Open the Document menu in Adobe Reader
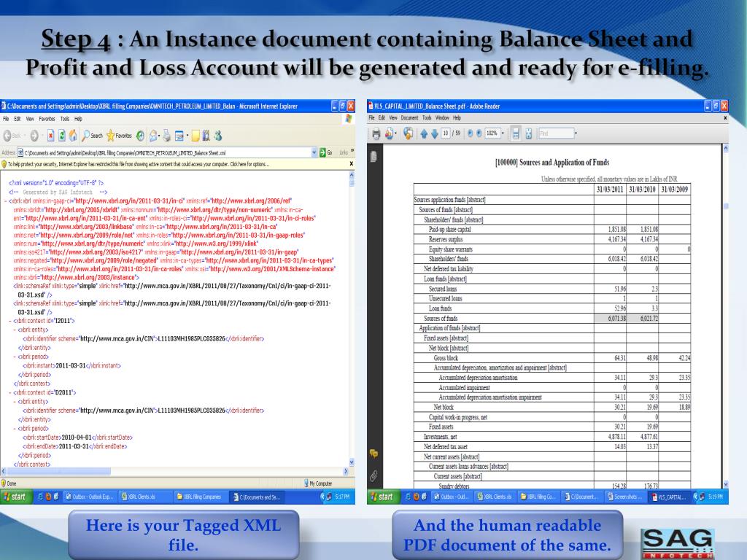This screenshot has width=747, height=560. [409, 117]
